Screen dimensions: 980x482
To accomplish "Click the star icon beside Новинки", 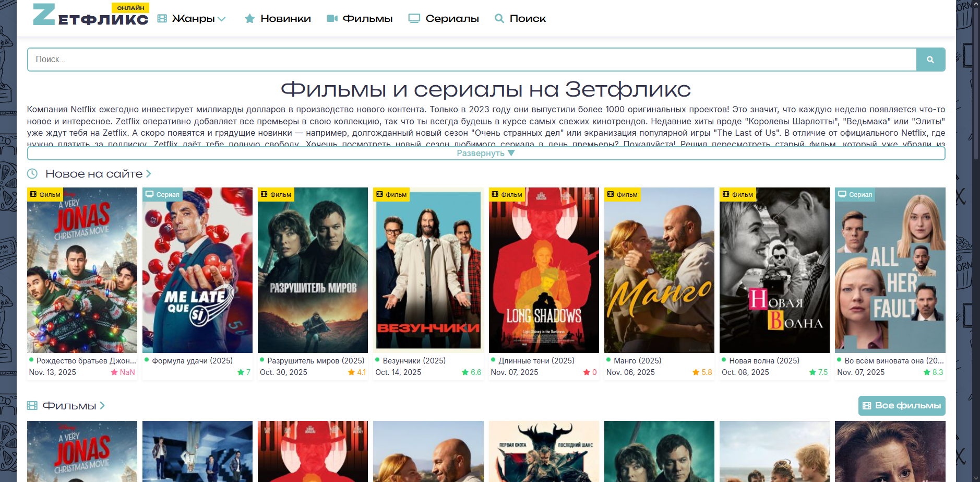I will [250, 19].
